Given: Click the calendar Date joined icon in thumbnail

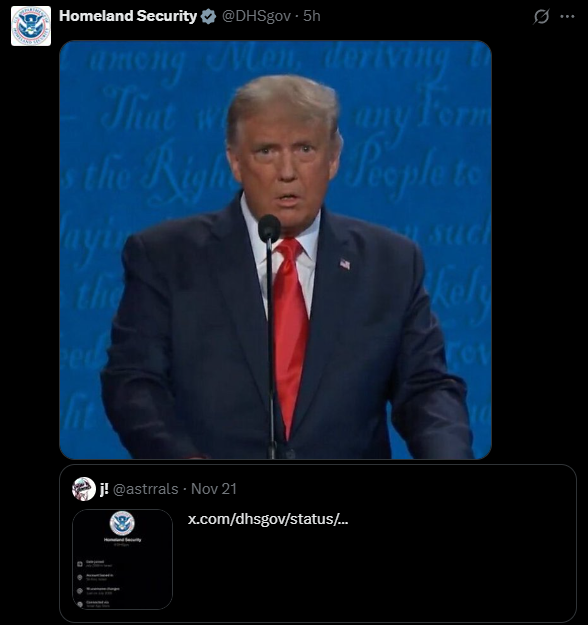Looking at the screenshot, I should point(80,564).
